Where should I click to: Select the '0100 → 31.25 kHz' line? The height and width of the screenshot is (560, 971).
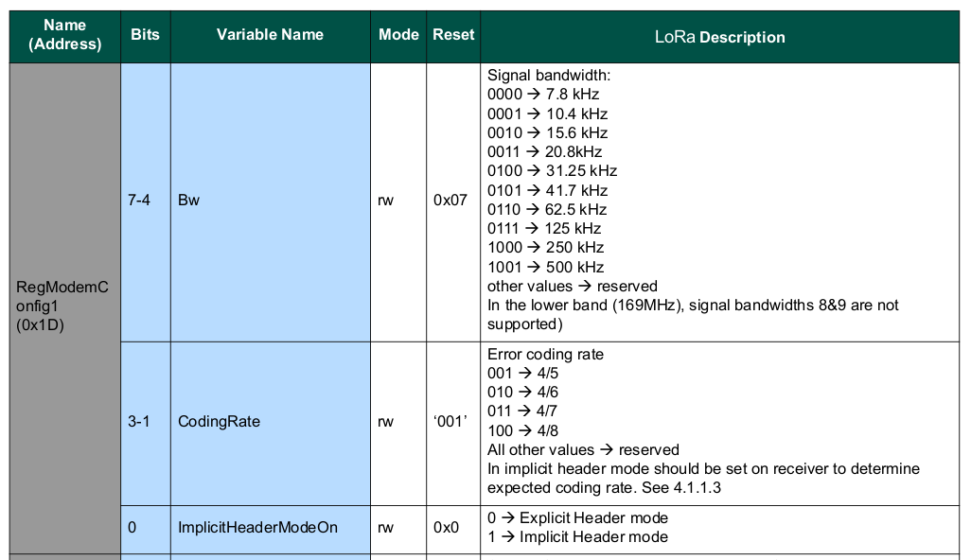point(553,171)
